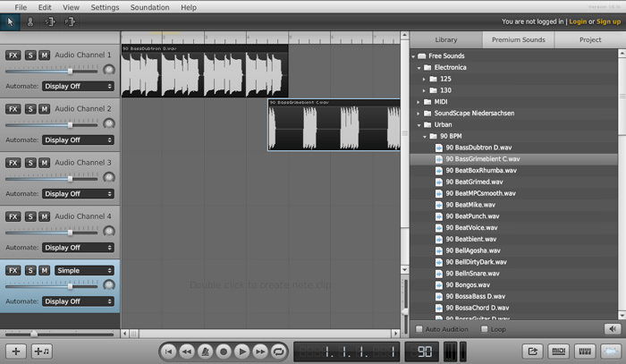Open FX for Audio Channel 4
Viewport: 626px width, 364px height.
pyautogui.click(x=13, y=216)
